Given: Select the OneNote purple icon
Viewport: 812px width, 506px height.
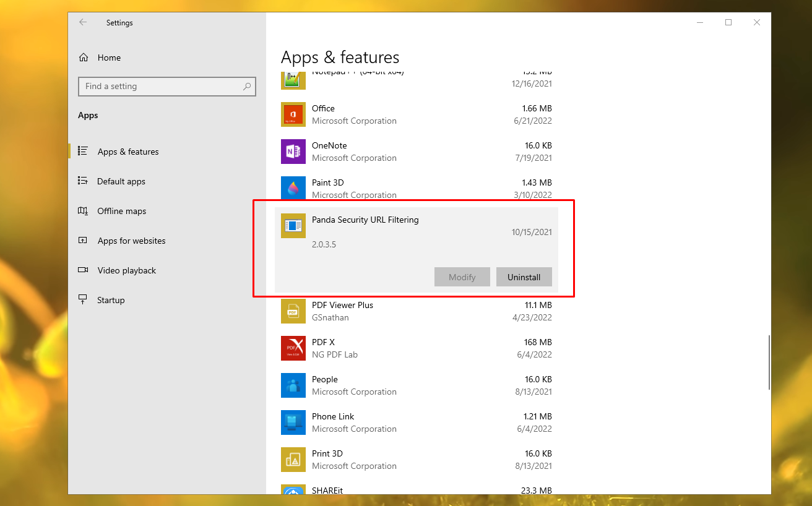Looking at the screenshot, I should tap(293, 152).
